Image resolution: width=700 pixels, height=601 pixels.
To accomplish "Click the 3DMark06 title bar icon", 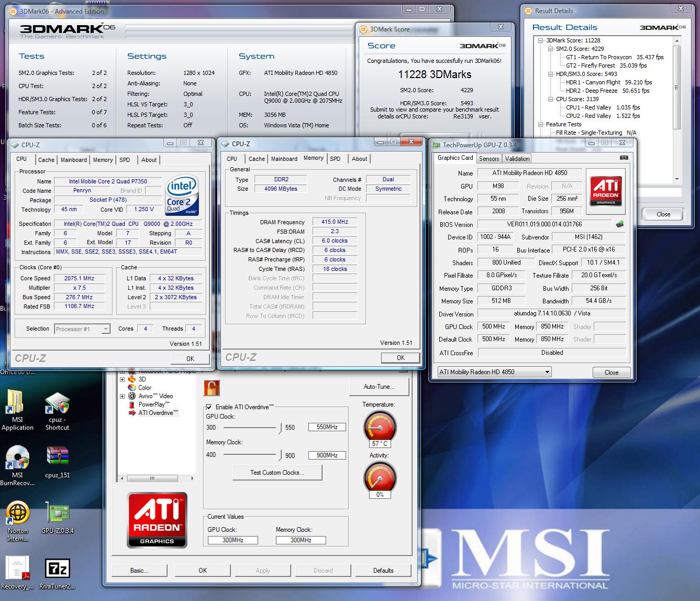I will tap(13, 11).
